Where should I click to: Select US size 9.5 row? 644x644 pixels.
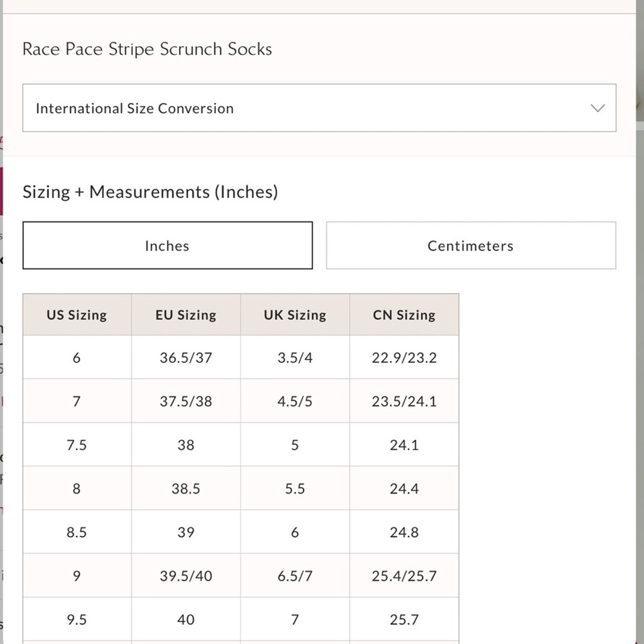pos(77,619)
